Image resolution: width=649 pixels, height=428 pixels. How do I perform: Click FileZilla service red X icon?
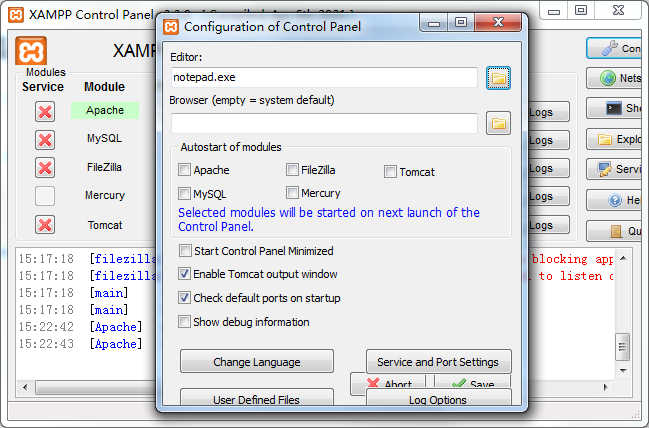pyautogui.click(x=44, y=167)
